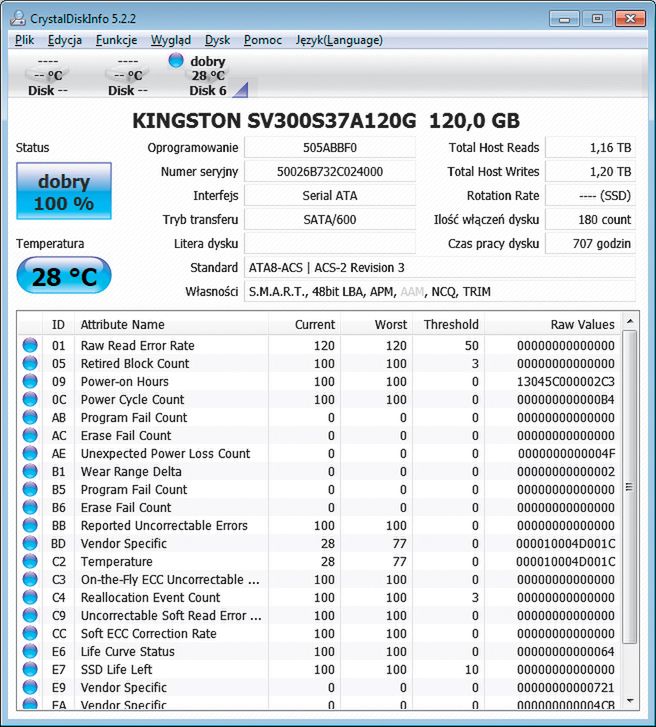Screen dimensions: 656x727
Task: Click the status orb in row B6
Action: [30, 507]
